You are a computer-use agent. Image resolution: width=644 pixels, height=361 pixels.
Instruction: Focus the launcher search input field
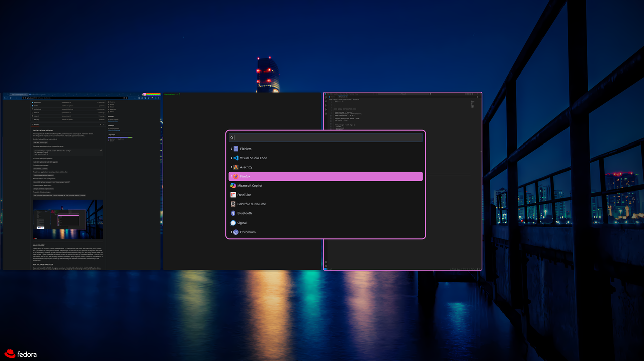(326, 137)
